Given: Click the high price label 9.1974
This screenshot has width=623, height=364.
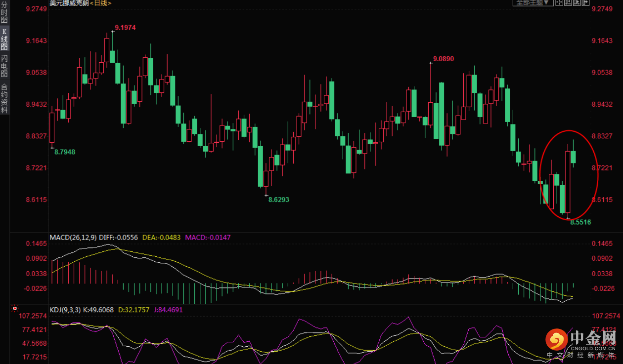Looking at the screenshot, I should (x=125, y=27).
